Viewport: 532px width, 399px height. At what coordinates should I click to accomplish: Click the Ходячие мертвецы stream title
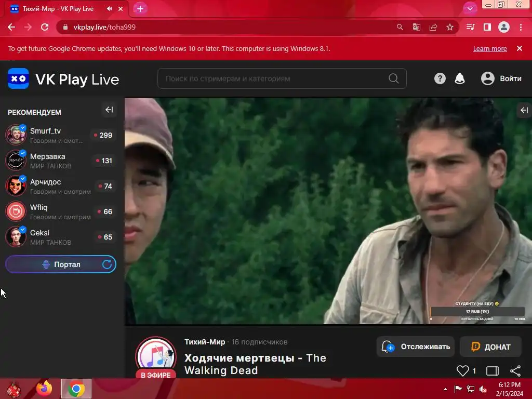255,364
